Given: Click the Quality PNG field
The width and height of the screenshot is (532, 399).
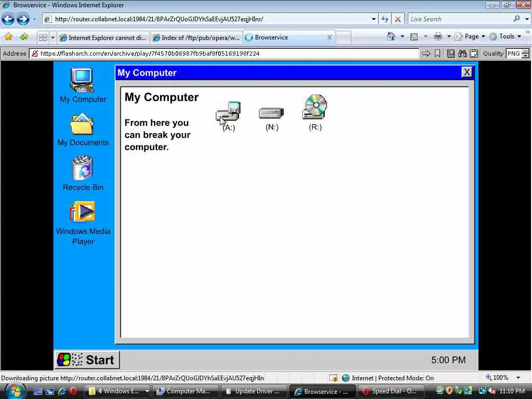Looking at the screenshot, I should [513, 54].
